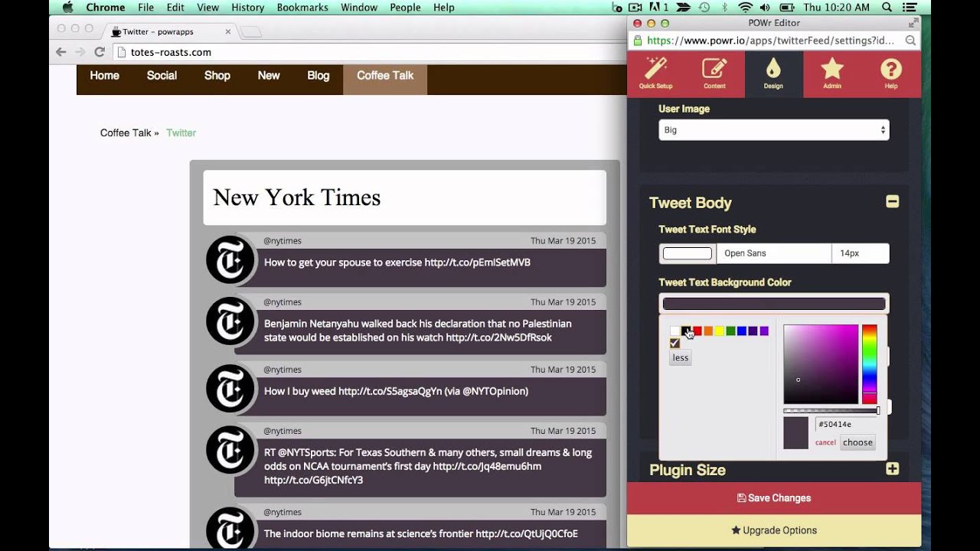The width and height of the screenshot is (980, 551).
Task: Open the Bookmarks menu
Action: pos(302,8)
